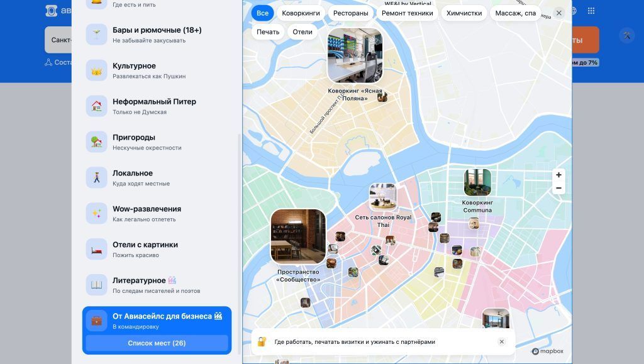Filter map by Массаж, спа
The image size is (644, 364).
tap(516, 13)
